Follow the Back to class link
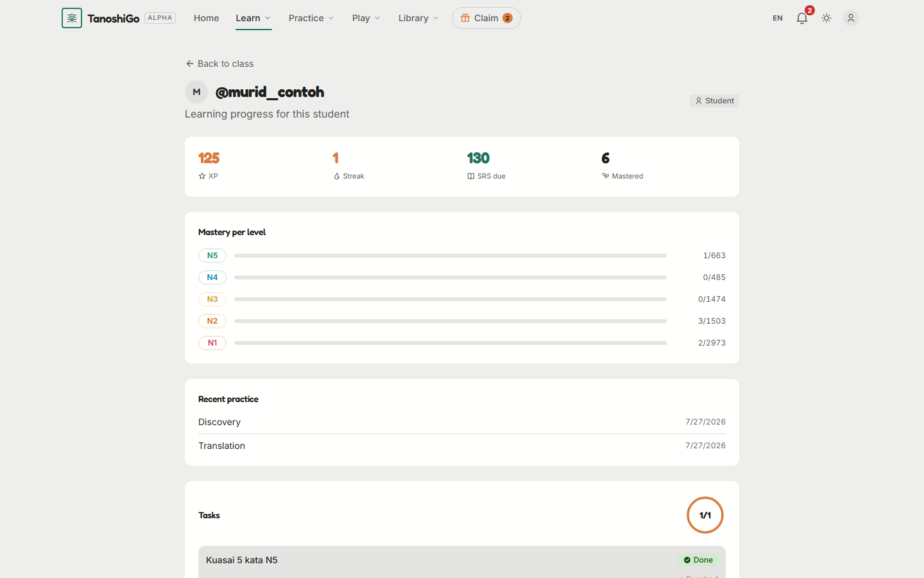Viewport: 924px width, 578px height. pyautogui.click(x=219, y=64)
